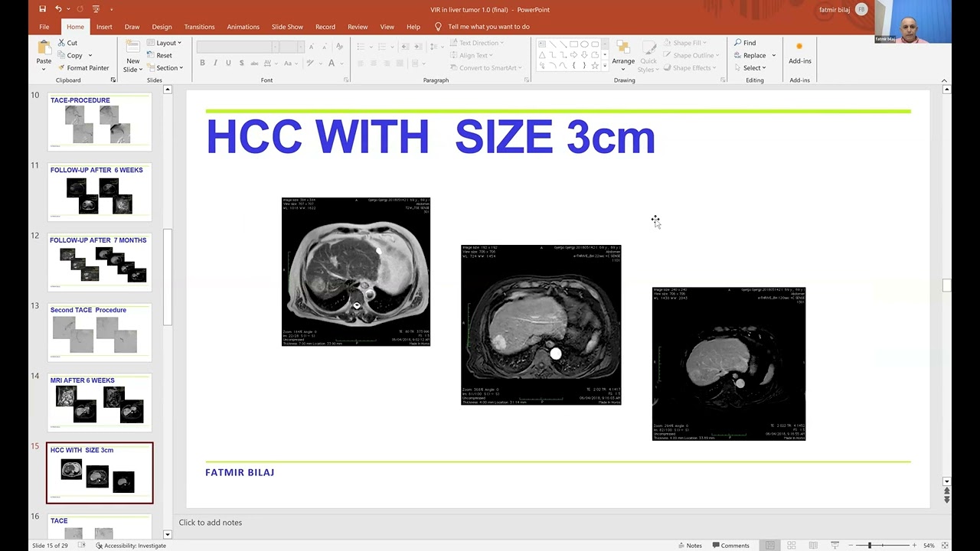Click the 54% zoom level button
Viewport: 980px width, 551px height.
tap(929, 546)
